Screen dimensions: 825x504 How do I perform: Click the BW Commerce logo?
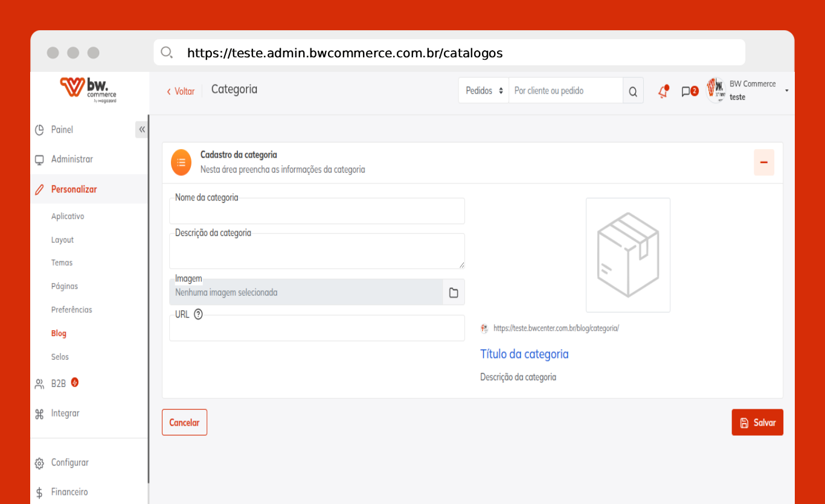[x=88, y=89]
